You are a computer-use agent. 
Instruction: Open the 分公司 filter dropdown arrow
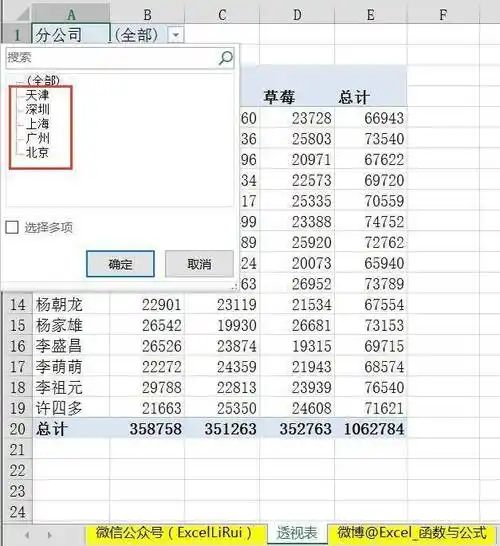click(176, 35)
